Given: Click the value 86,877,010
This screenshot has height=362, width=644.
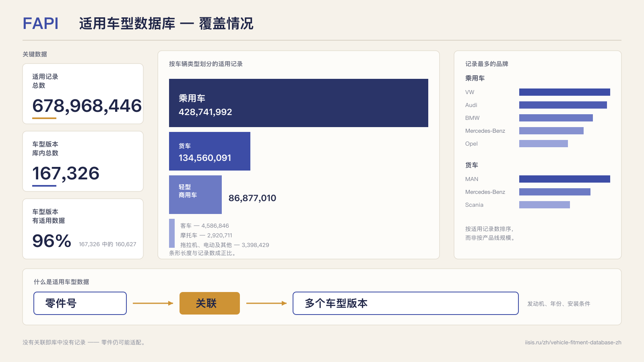Looking at the screenshot, I should click(x=252, y=198).
